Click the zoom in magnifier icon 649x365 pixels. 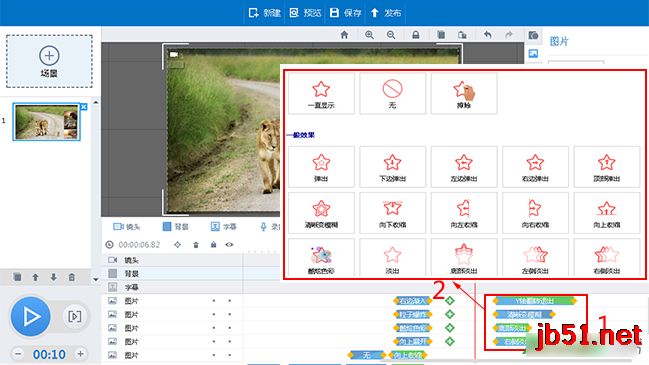(369, 35)
